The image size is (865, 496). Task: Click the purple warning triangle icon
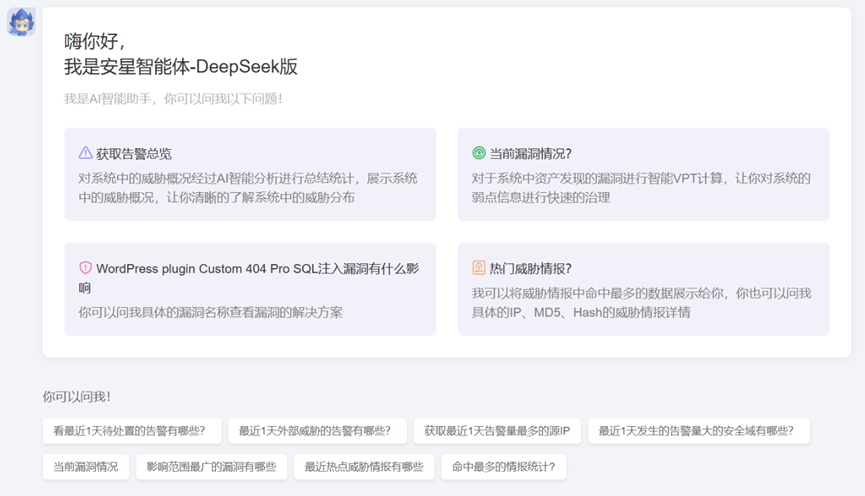85,154
